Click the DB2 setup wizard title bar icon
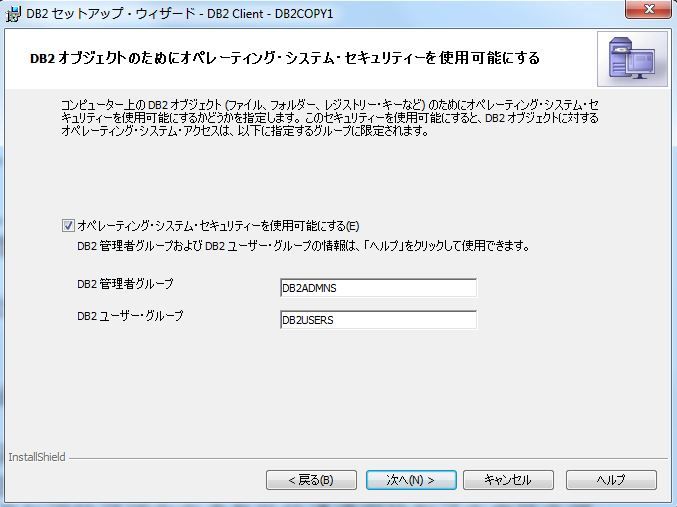The image size is (677, 507). point(13,13)
